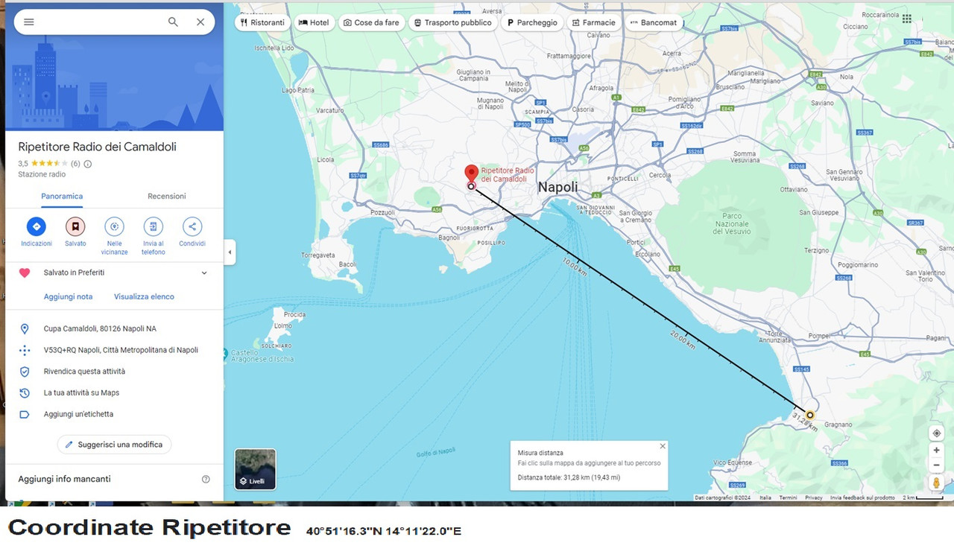Click the measurement endpoint near Gragnano
954x560 pixels.
coord(810,415)
